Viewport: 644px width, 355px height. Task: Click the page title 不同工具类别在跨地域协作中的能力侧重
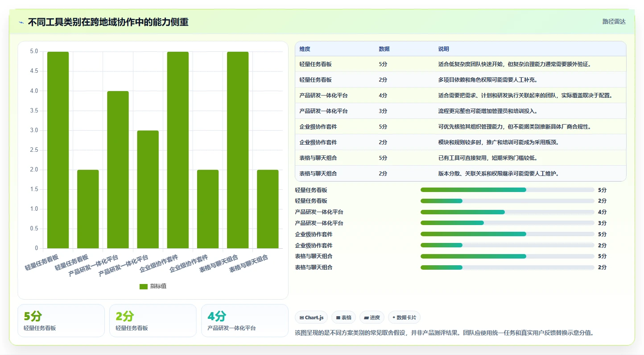tap(108, 22)
